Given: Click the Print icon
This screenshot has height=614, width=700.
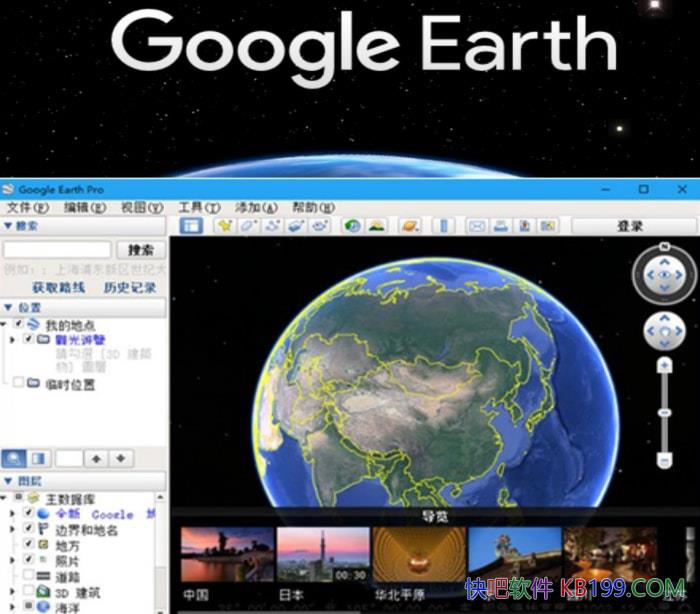Looking at the screenshot, I should pos(501,226).
